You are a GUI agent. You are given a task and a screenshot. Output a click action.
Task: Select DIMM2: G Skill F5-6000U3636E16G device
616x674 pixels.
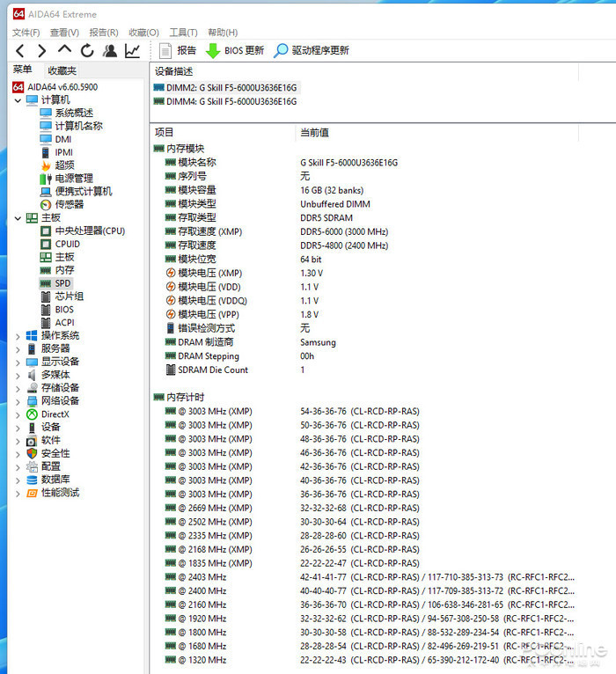(x=225, y=88)
